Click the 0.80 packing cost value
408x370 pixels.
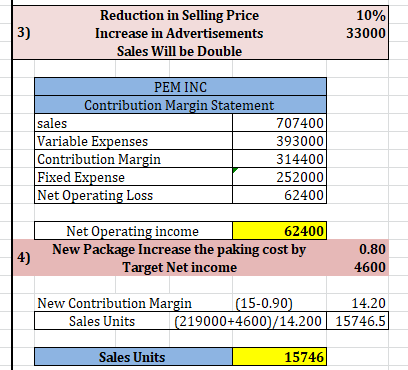(x=372, y=249)
